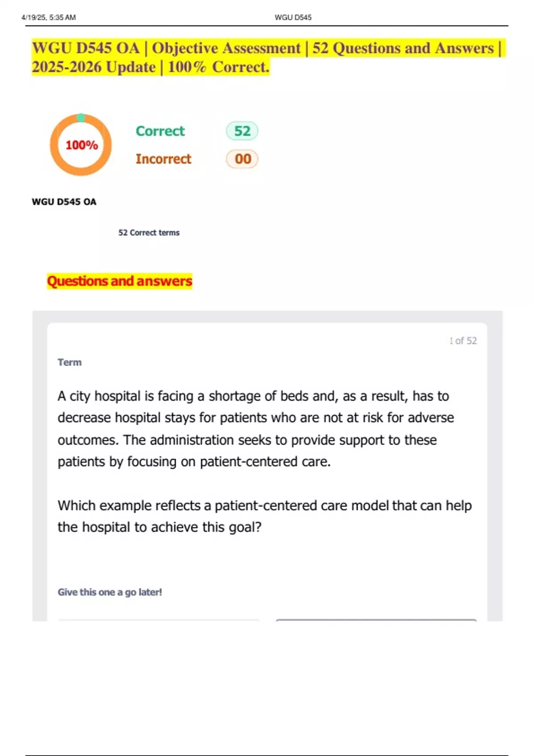This screenshot has height=756, width=534.
Task: Click the "Term" label on the card
Action: (x=69, y=362)
